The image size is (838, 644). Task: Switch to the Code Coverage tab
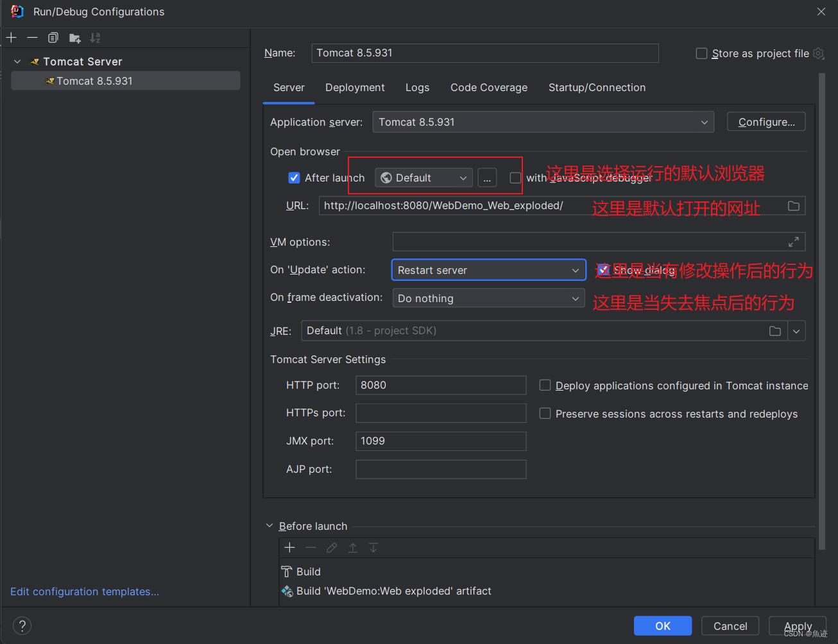(489, 87)
